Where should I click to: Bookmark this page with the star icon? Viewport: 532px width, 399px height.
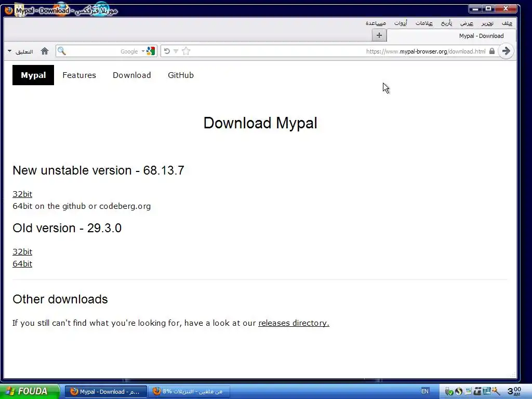[186, 51]
